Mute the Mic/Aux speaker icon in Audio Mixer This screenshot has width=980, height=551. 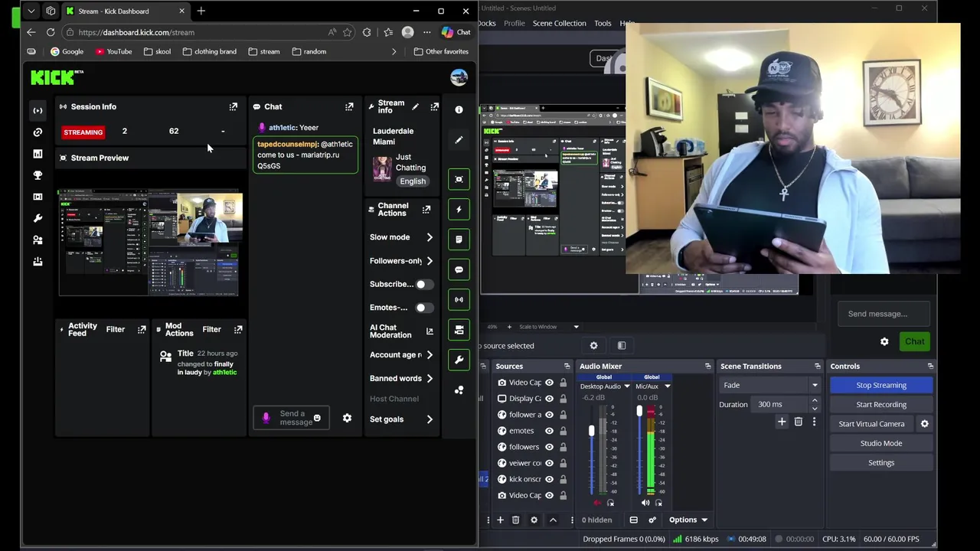[645, 503]
